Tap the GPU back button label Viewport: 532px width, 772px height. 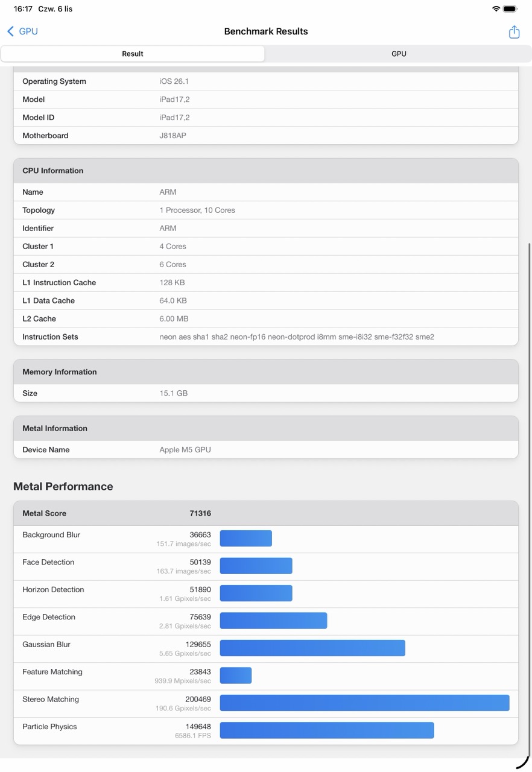(x=28, y=31)
